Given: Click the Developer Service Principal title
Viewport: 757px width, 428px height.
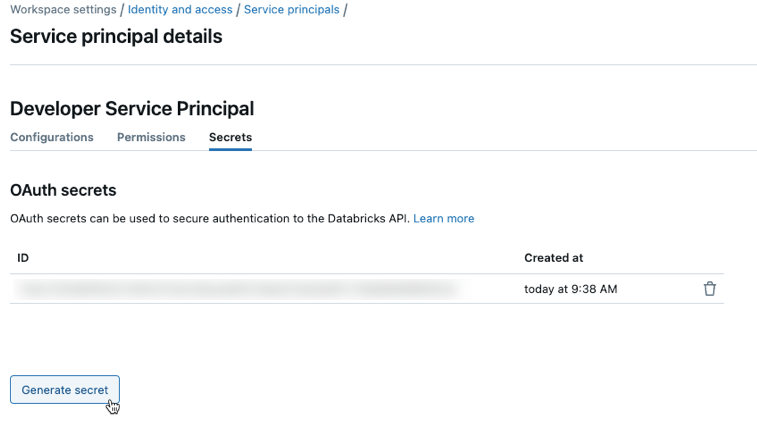Looking at the screenshot, I should tap(132, 108).
